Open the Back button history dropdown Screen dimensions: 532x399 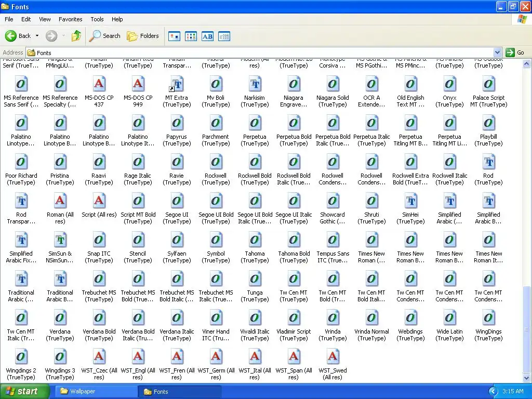coord(37,36)
